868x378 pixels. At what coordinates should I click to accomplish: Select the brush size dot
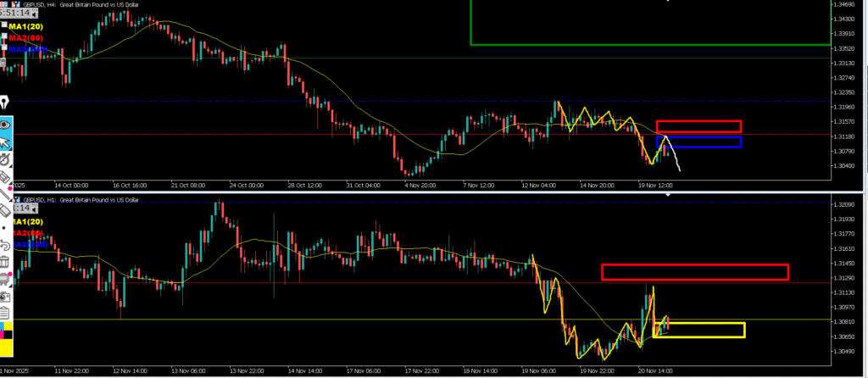[x=4, y=227]
